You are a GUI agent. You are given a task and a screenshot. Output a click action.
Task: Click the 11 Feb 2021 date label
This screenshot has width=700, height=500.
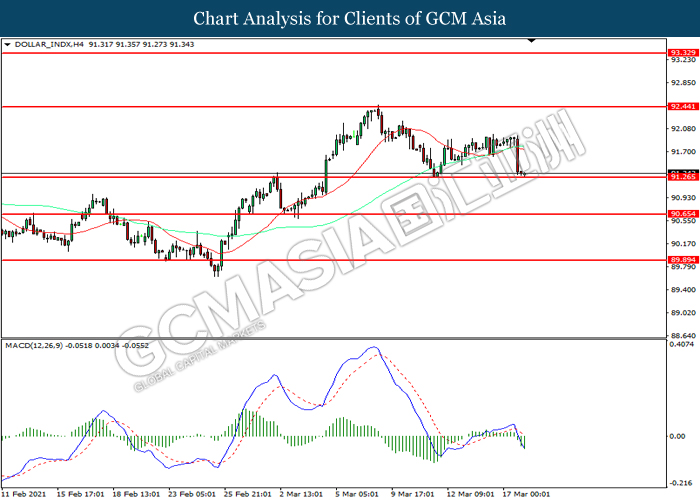click(23, 494)
